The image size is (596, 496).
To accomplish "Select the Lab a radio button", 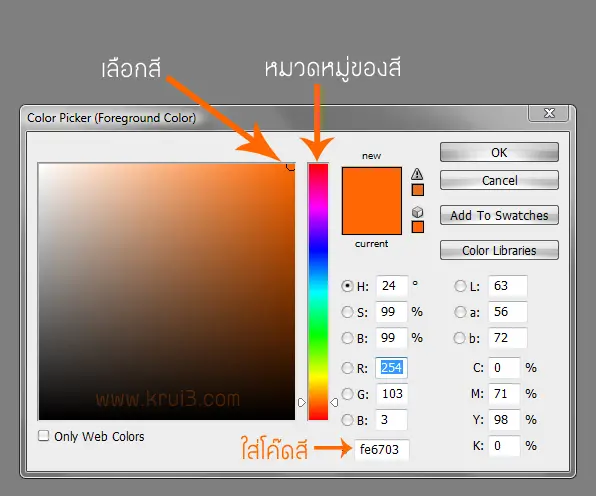I will click(460, 312).
